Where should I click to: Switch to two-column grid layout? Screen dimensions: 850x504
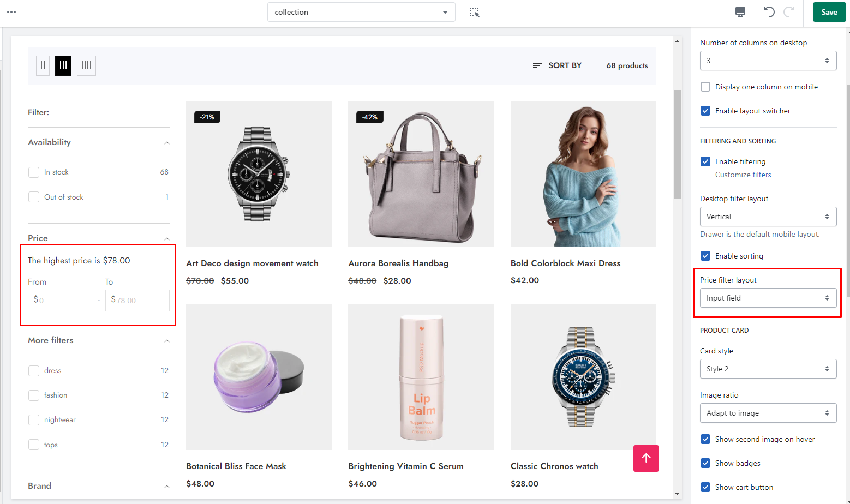point(43,65)
